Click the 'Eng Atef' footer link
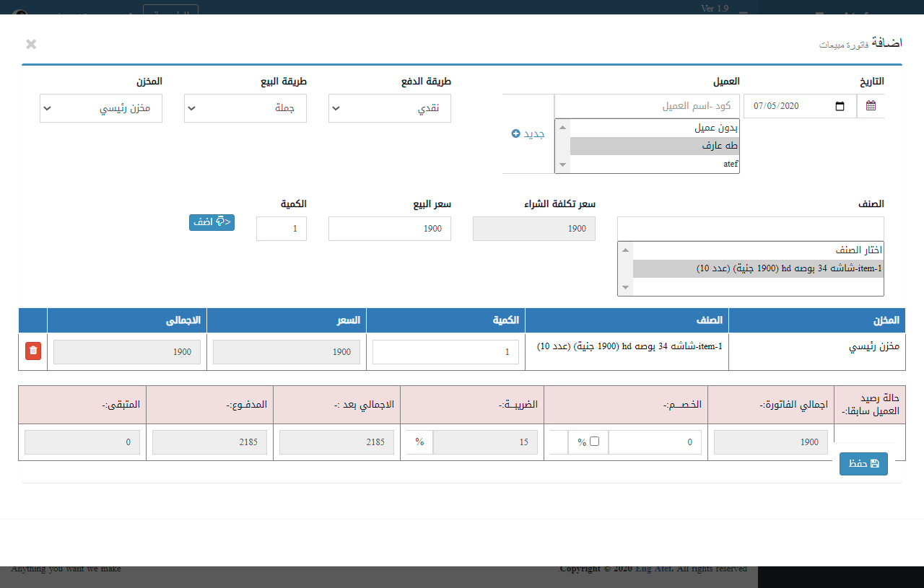 653,569
